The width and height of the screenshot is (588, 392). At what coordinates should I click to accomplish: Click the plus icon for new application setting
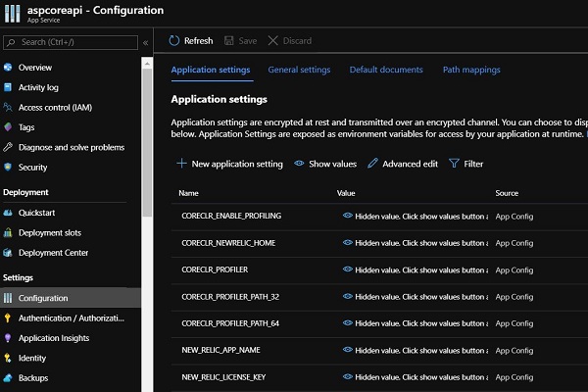(x=181, y=164)
